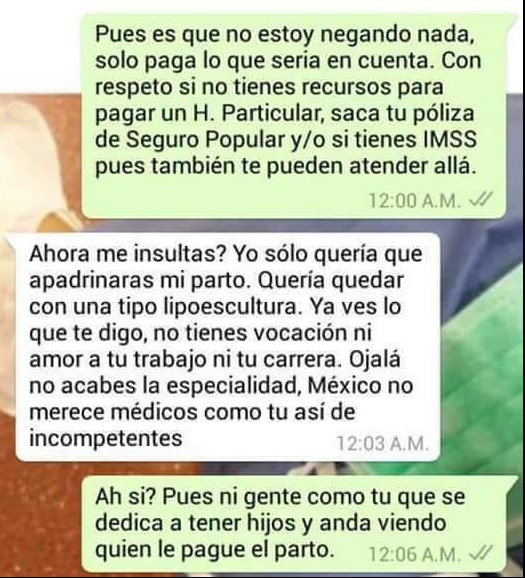Select the white message starting 'Ahora me insultas?'
This screenshot has height=578, width=525.
pos(228,347)
